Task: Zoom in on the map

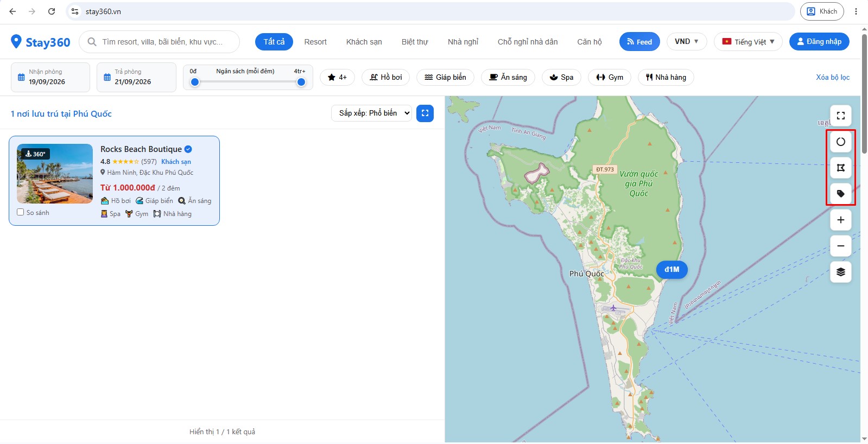Action: (841, 220)
